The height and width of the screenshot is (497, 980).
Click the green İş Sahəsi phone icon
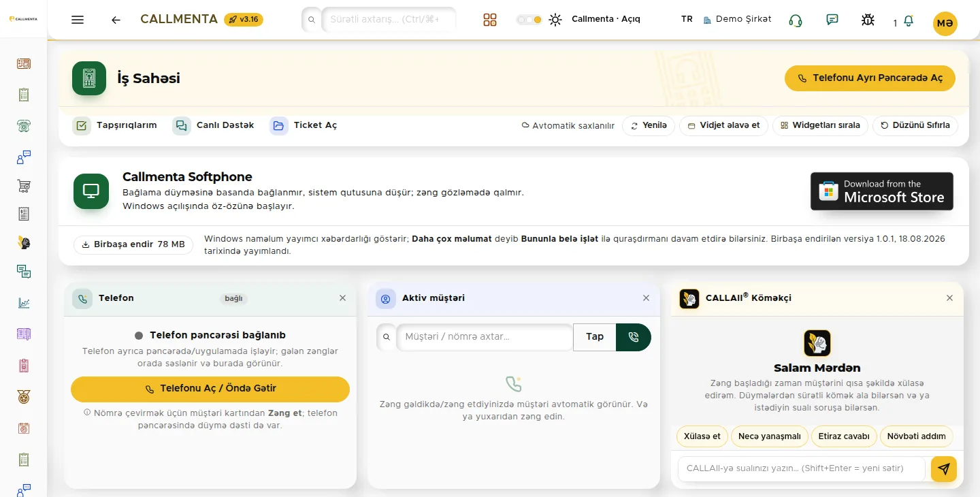pos(89,78)
